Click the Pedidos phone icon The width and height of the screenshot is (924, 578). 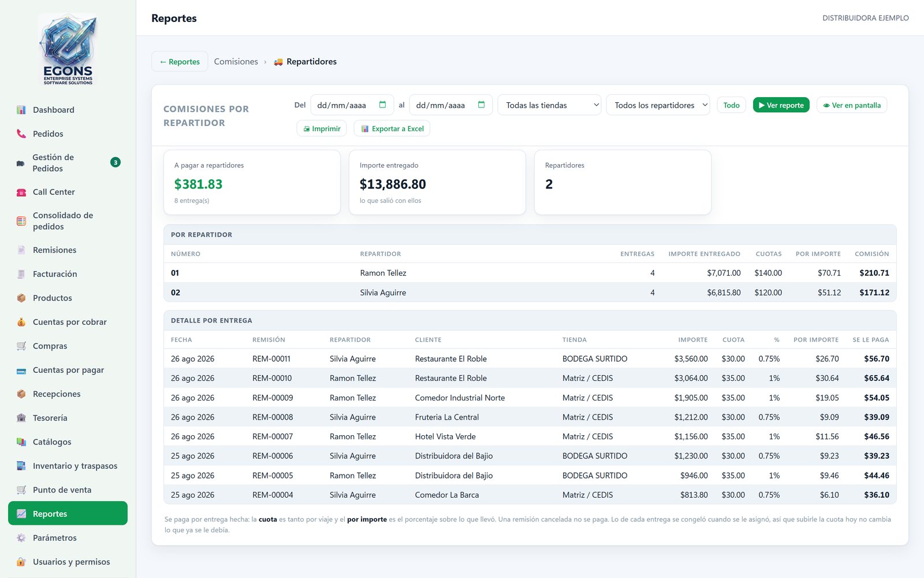click(21, 134)
